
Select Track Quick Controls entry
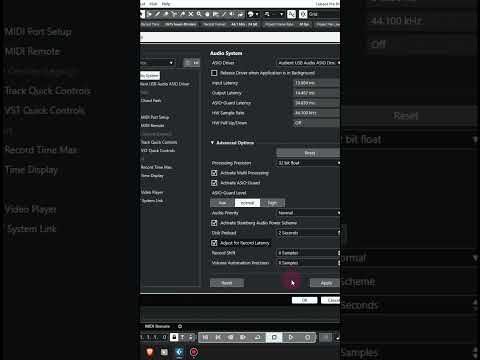pyautogui.click(x=159, y=142)
